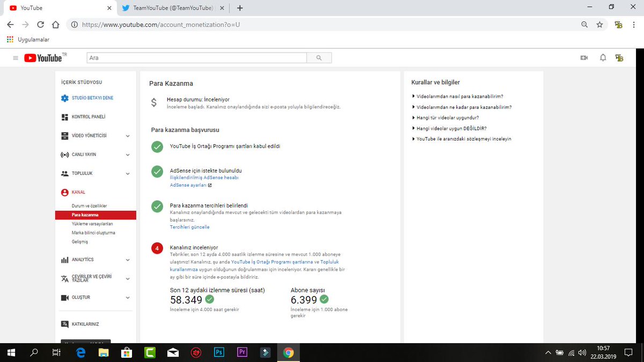Viewport: 644px width, 362px height.
Task: Open Yükleme varsayılanları
Action: coord(92,224)
